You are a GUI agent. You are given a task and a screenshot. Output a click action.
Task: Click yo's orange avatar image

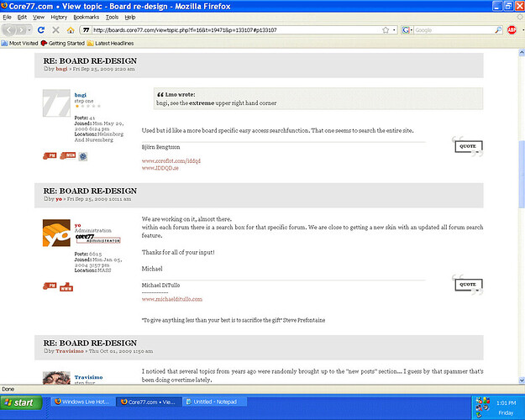click(x=56, y=233)
